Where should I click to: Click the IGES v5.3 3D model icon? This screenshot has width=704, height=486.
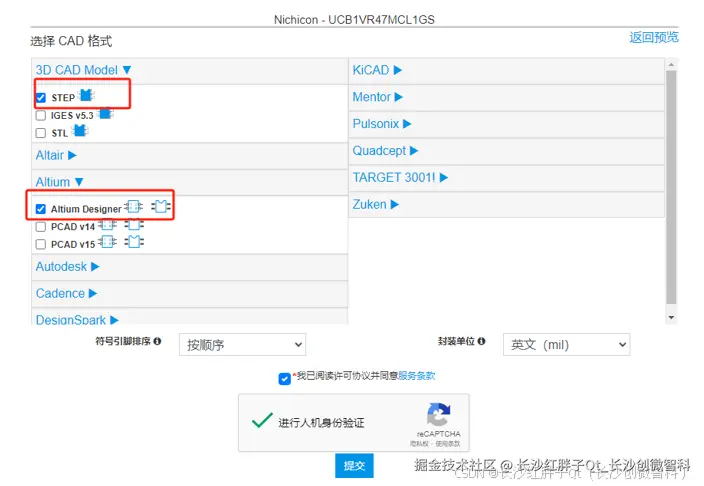point(106,114)
